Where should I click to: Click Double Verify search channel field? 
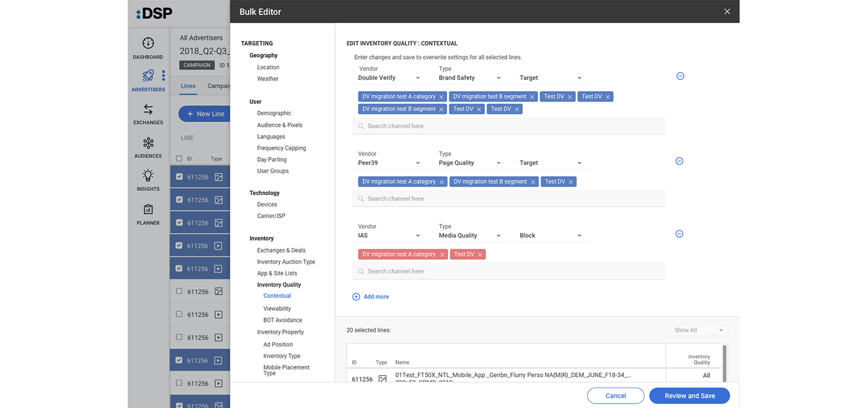coord(508,126)
